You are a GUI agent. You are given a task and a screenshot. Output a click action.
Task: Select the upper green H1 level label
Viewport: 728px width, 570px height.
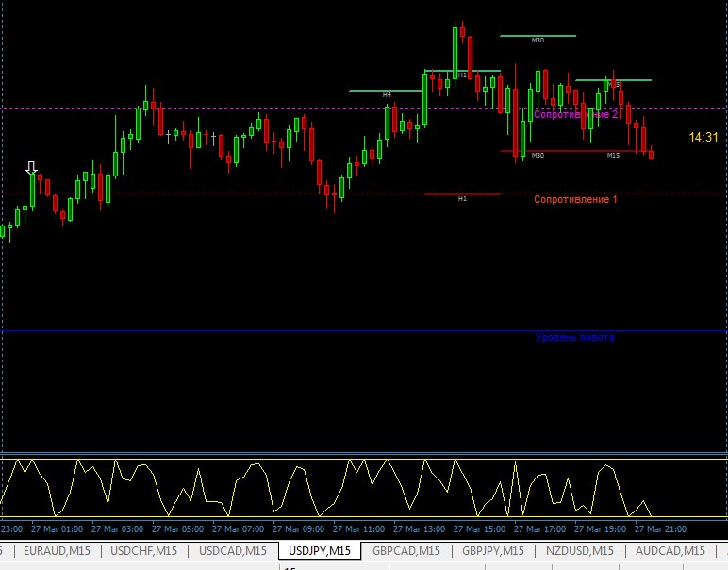click(x=462, y=75)
